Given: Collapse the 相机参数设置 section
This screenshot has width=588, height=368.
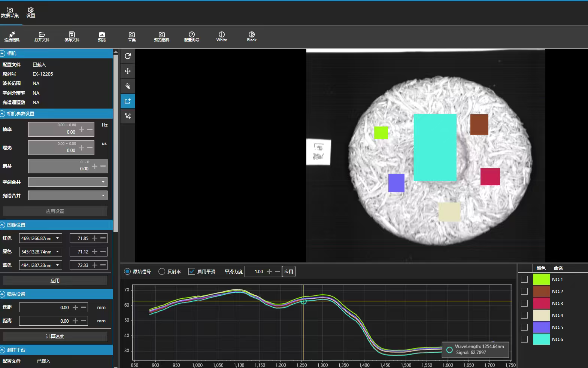Looking at the screenshot, I should 3,113.
